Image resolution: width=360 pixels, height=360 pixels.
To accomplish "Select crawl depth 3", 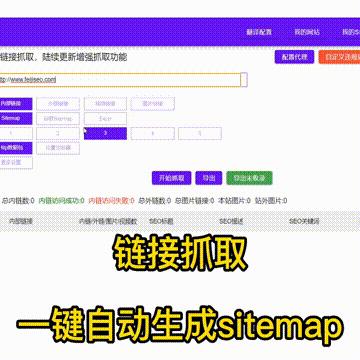I will 105,133.
